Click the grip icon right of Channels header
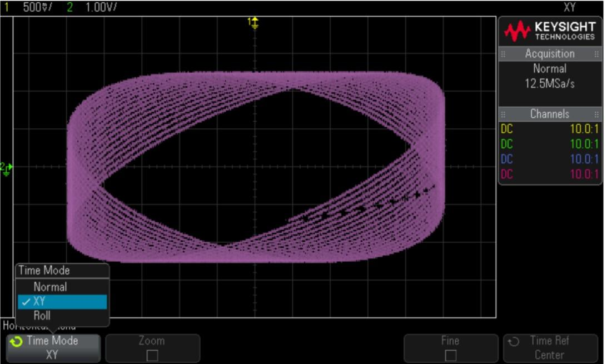 596,114
